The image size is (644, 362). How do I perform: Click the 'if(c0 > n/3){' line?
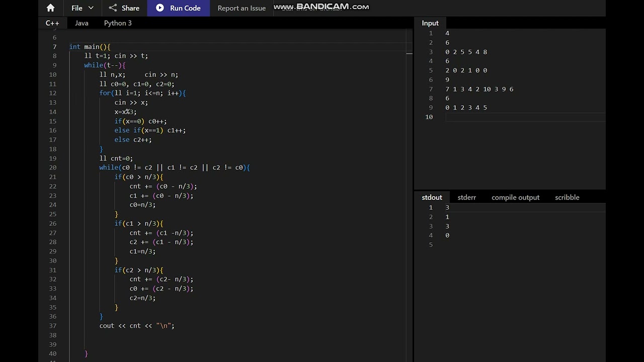(139, 177)
